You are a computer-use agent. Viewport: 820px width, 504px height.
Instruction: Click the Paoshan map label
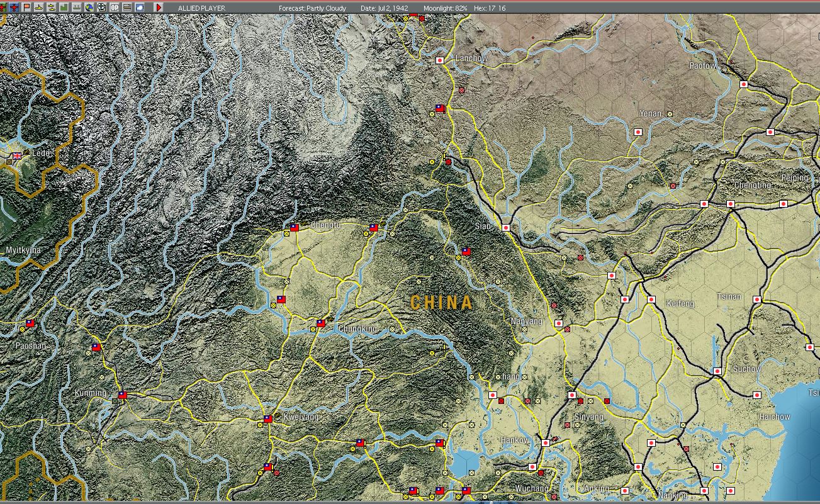pos(31,346)
